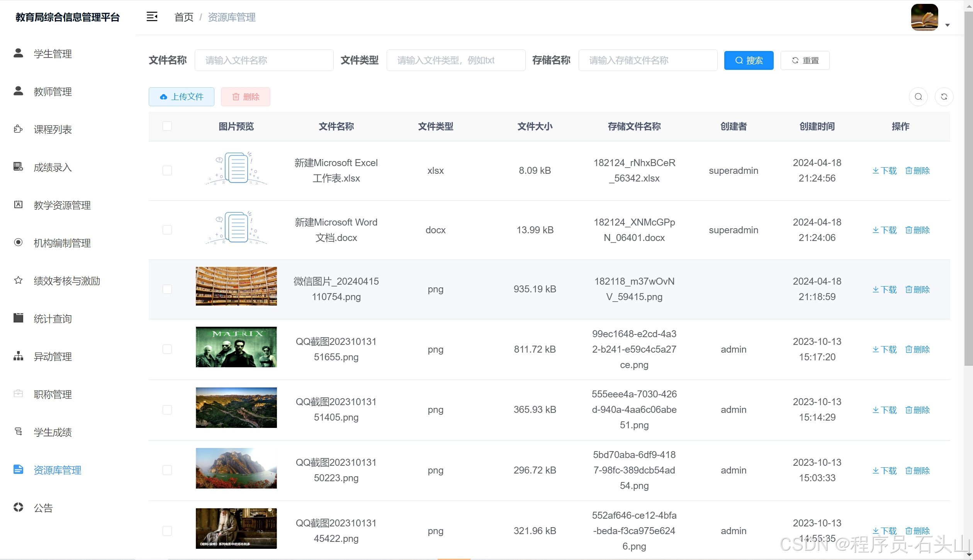Check the QQ截图20231013145422.png row checkbox
The image size is (973, 560).
(167, 531)
